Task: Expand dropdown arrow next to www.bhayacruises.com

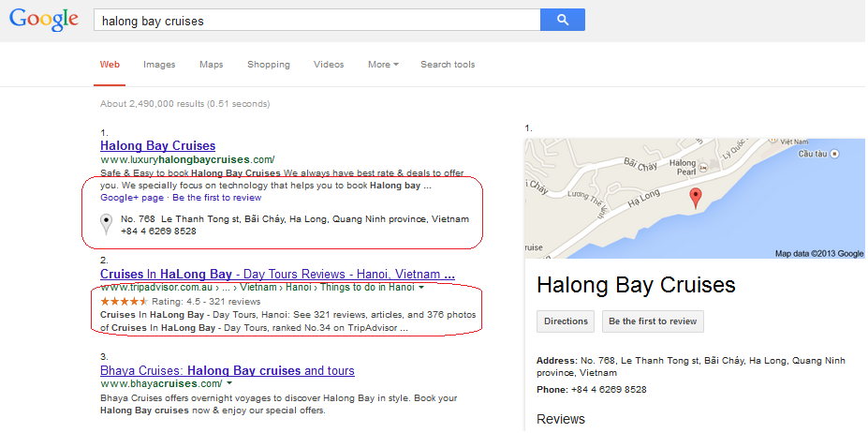Action: (x=229, y=383)
